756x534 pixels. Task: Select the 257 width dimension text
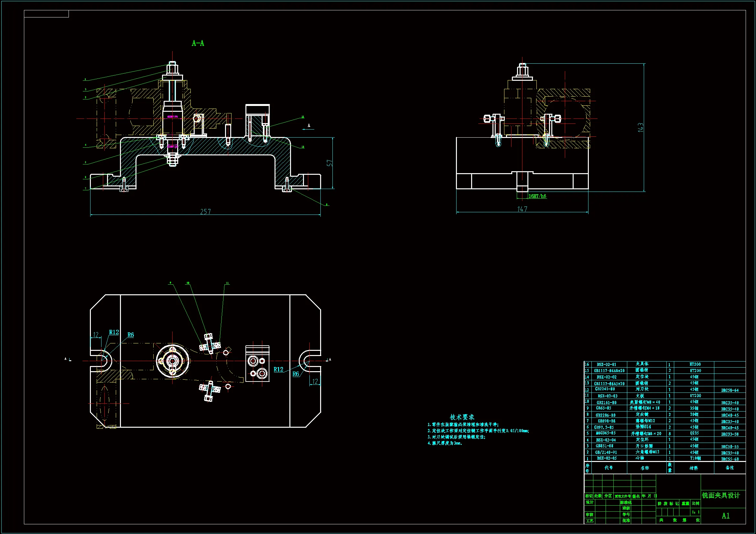tap(205, 212)
